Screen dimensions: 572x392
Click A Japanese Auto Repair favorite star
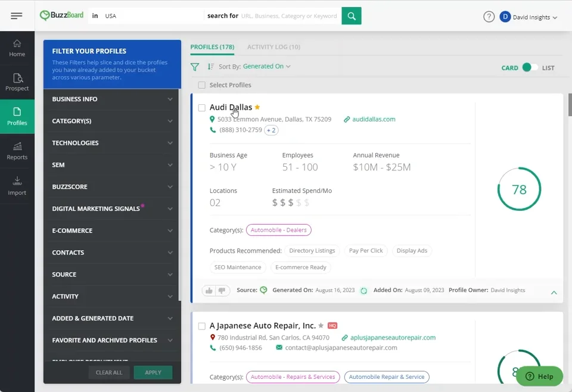(x=321, y=325)
